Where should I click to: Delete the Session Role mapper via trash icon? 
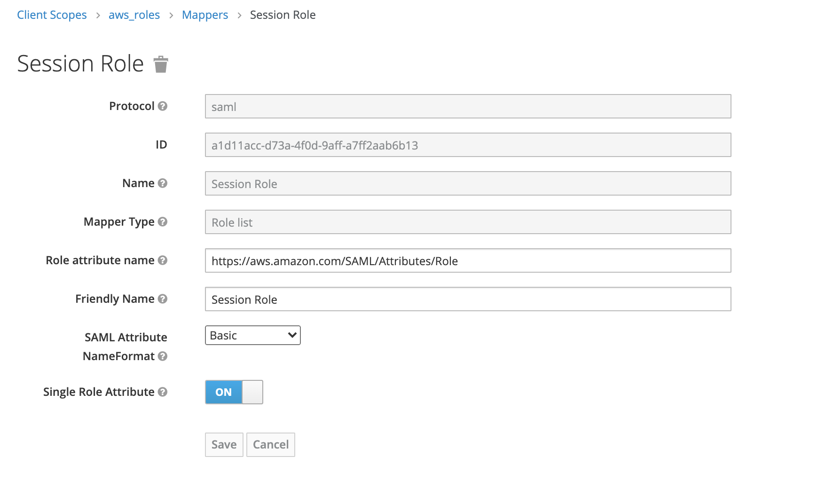pos(161,64)
